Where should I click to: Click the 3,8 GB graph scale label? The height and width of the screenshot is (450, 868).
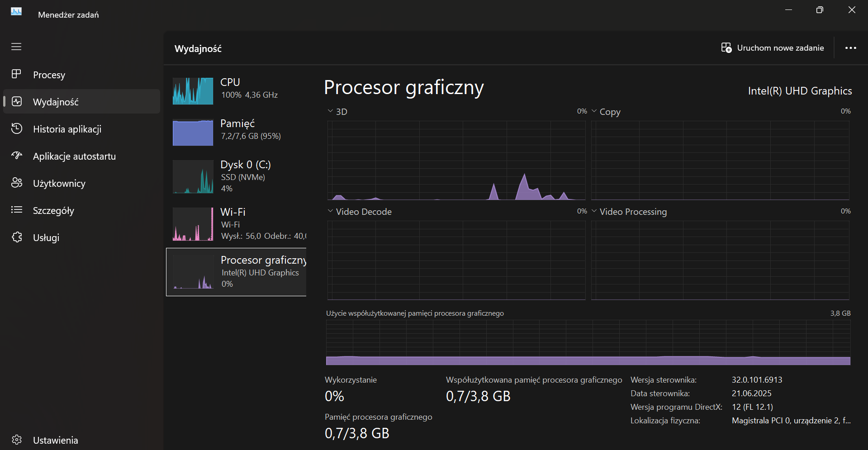[x=840, y=313]
